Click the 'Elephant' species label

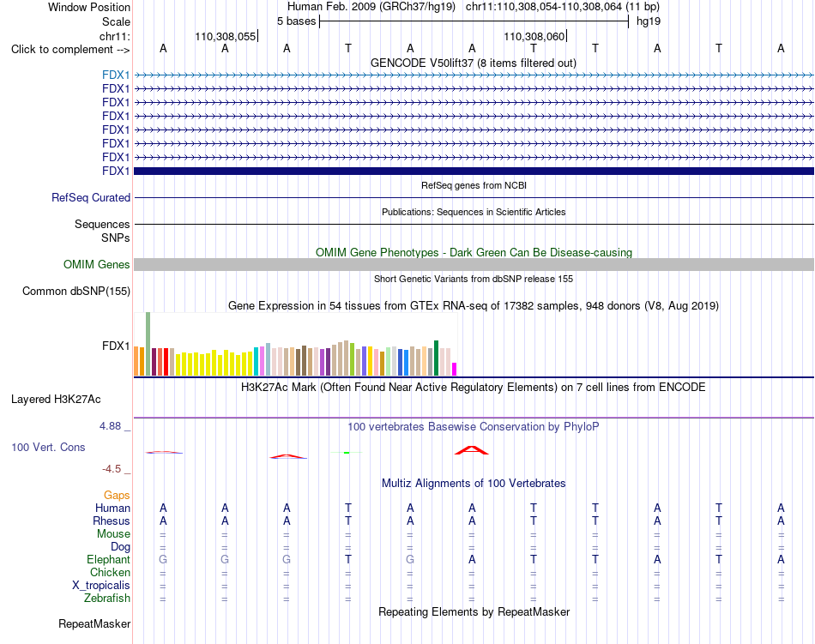point(108,559)
